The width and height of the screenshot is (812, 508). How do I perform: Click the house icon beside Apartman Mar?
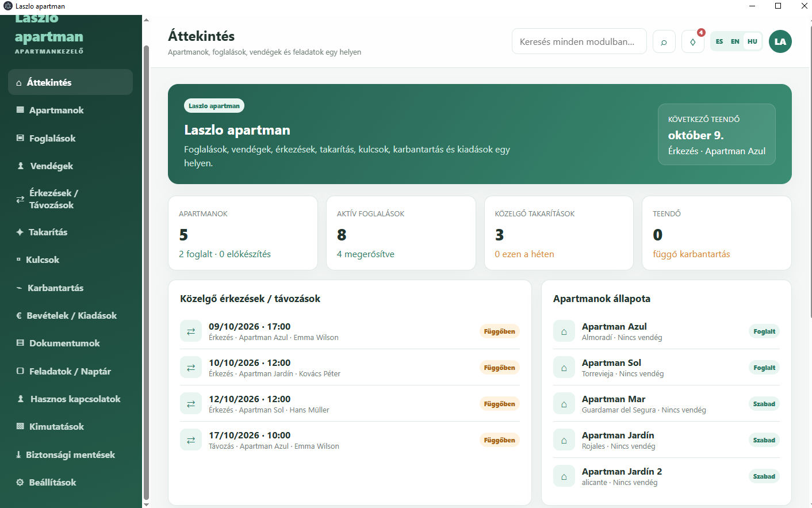(x=564, y=404)
